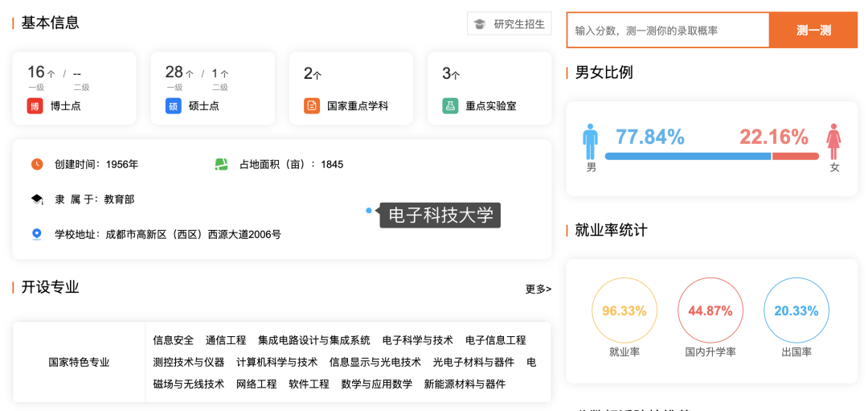The width and height of the screenshot is (868, 411).
Task: Click the 国内升学率 label
Action: [710, 351]
